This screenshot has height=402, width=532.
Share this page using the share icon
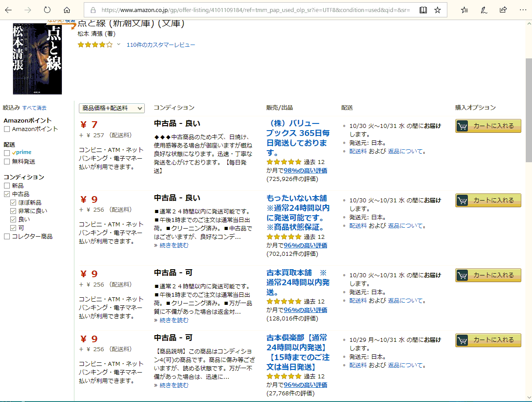pyautogui.click(x=503, y=10)
